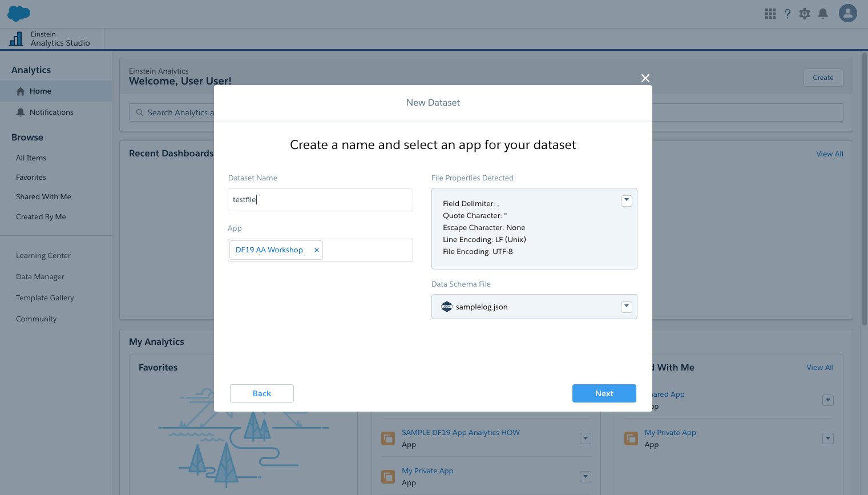Open the notifications bell in header

(x=823, y=14)
